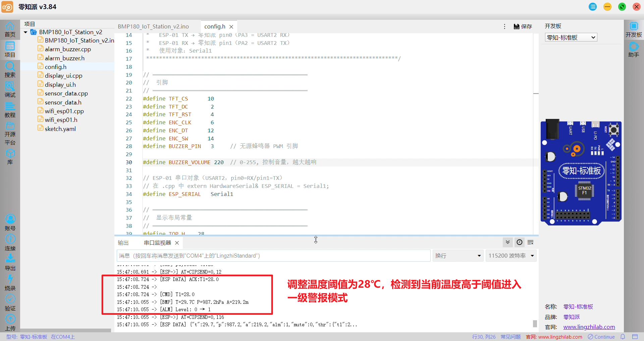The image size is (644, 341).
Task: Switch to BMP180_IoT_Station_v2.ino tab
Action: pyautogui.click(x=153, y=26)
